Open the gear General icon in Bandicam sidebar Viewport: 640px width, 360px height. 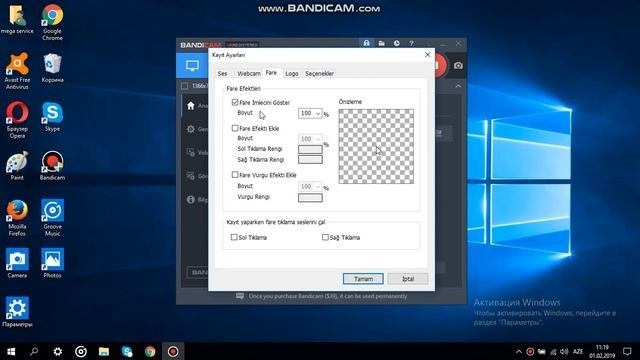[x=191, y=129]
